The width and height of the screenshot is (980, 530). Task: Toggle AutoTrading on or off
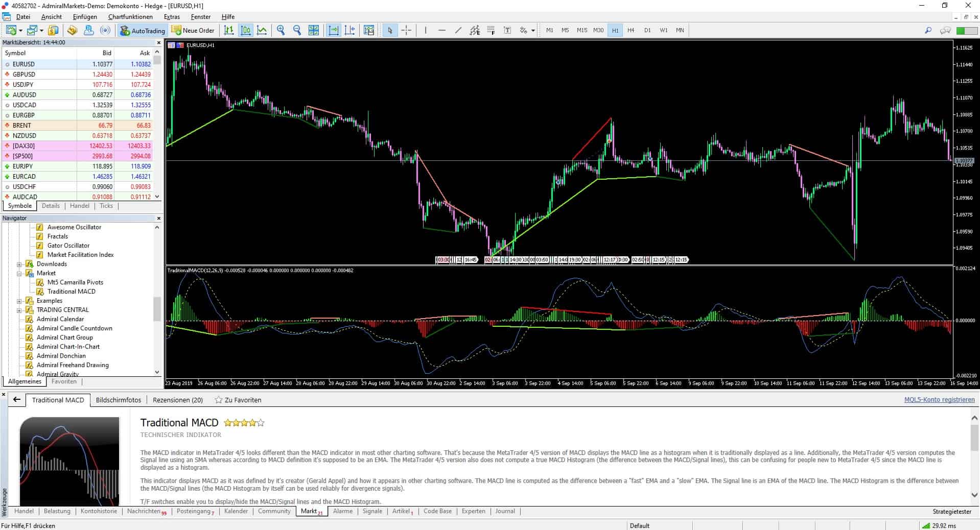point(142,30)
